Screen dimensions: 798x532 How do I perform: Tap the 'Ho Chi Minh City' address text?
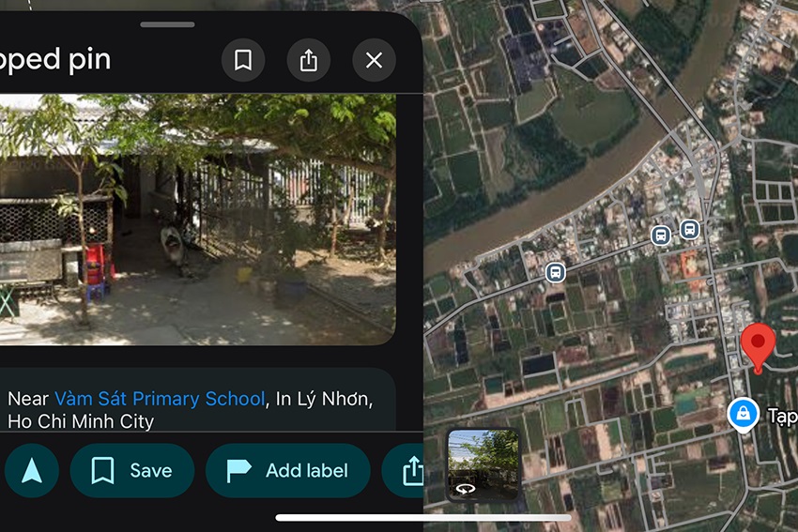click(81, 421)
